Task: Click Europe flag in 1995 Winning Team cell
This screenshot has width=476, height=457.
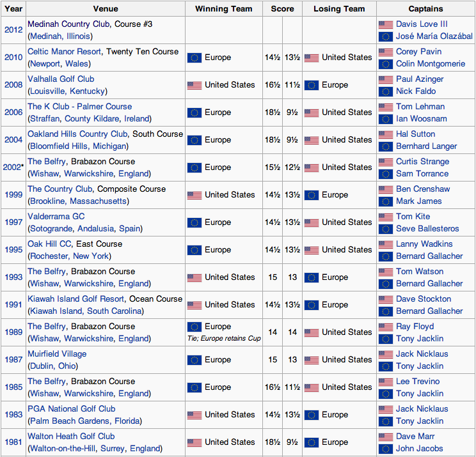Action: pos(194,250)
